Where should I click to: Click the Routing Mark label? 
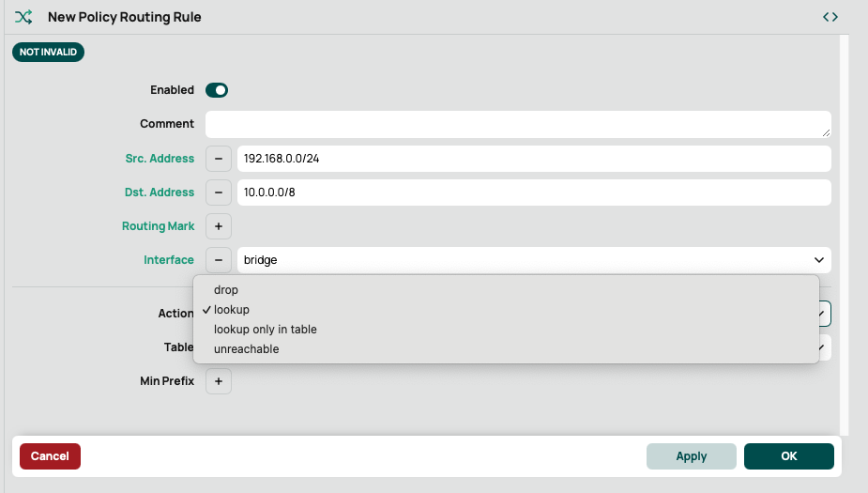158,226
